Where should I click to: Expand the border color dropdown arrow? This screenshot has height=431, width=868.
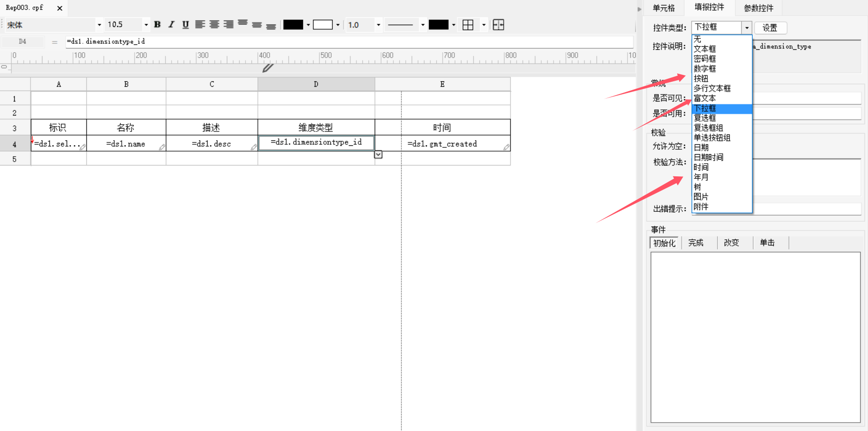pyautogui.click(x=453, y=25)
